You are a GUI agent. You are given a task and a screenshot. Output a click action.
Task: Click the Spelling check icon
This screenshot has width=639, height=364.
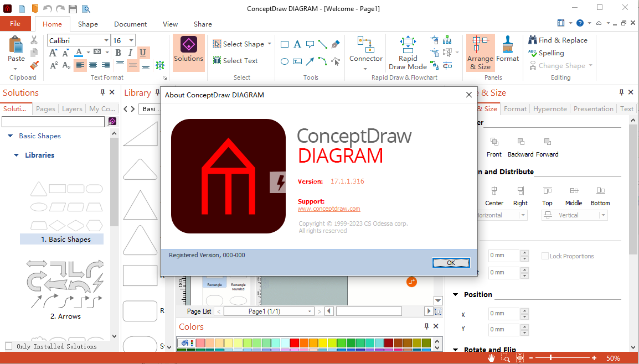pyautogui.click(x=533, y=53)
